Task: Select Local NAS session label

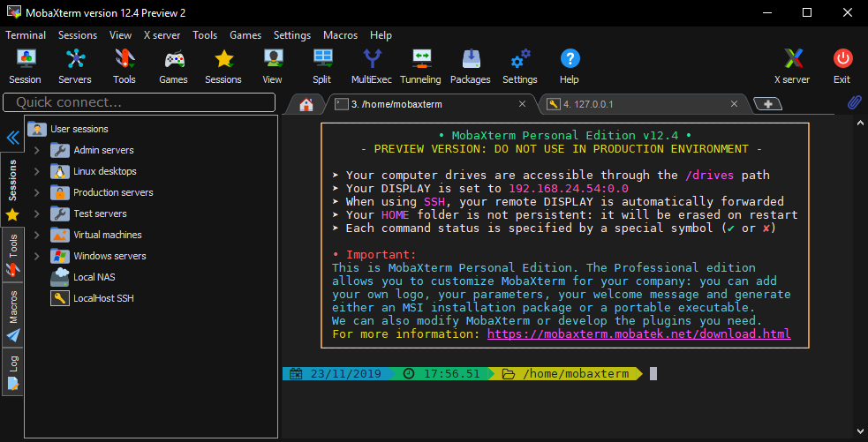Action: 94,277
